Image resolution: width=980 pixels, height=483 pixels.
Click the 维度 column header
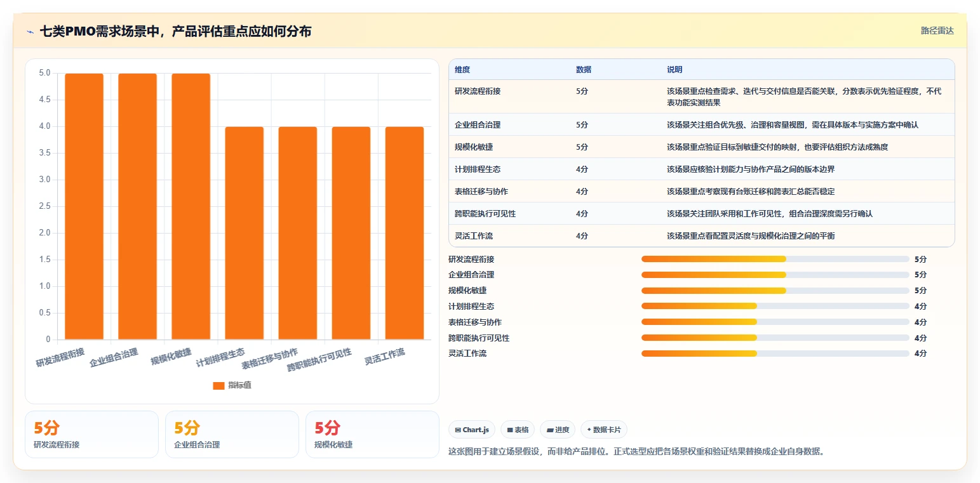462,70
